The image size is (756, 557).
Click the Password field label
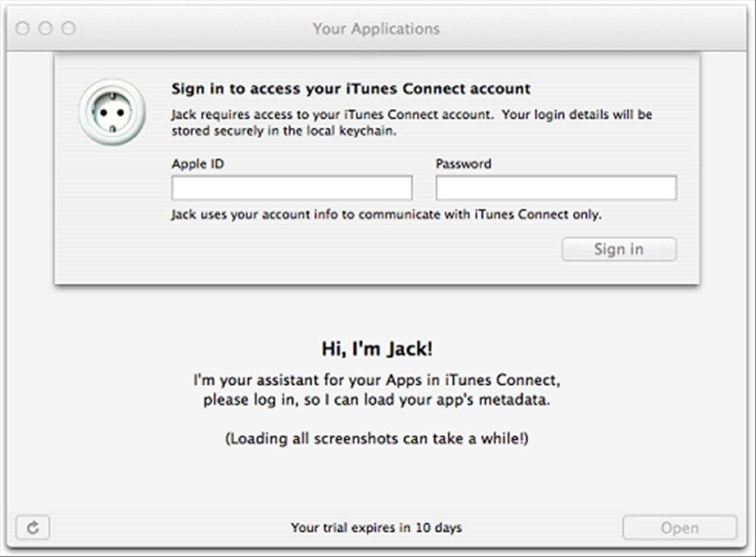coord(464,164)
